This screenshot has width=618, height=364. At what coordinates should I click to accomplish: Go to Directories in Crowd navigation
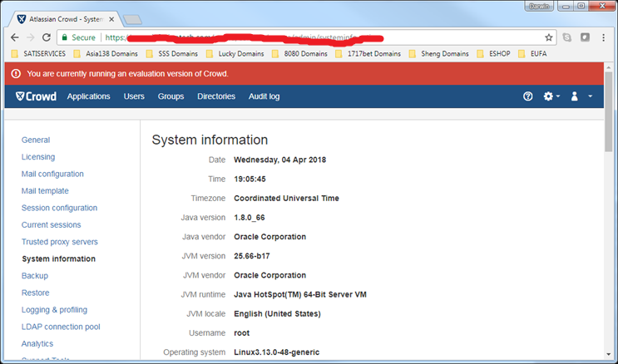pyautogui.click(x=216, y=96)
